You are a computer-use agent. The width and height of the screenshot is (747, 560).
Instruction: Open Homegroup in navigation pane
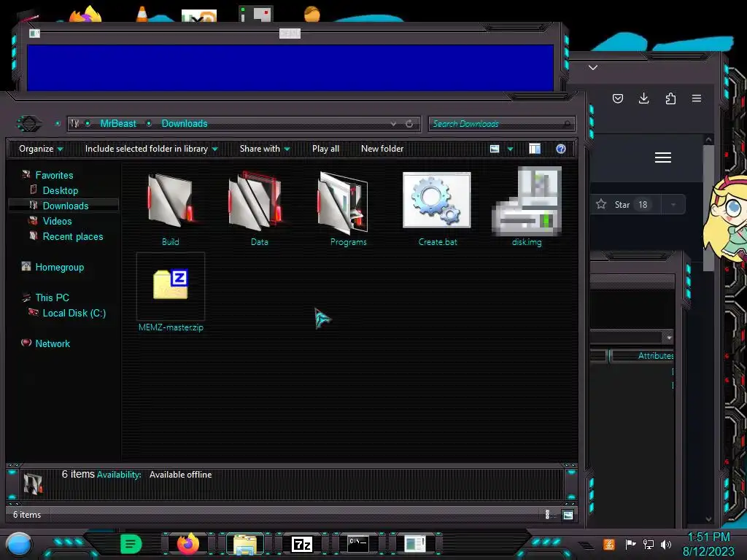click(59, 267)
